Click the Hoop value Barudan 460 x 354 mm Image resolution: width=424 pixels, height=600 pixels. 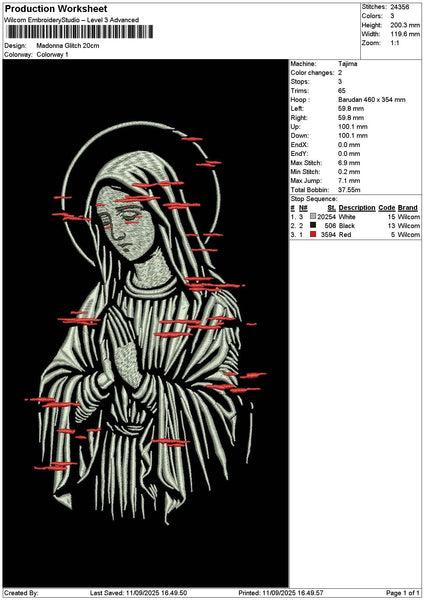(x=372, y=100)
